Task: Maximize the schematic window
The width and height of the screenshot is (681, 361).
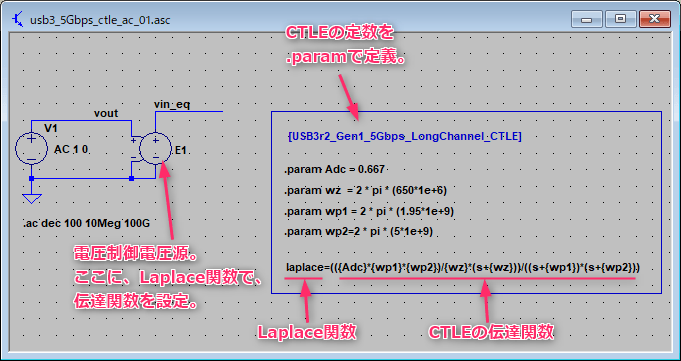Action: [x=621, y=19]
